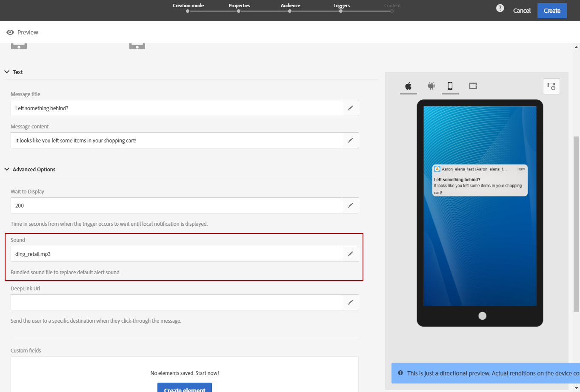Image resolution: width=580 pixels, height=392 pixels.
Task: Click the Preview eye icon
Action: (x=10, y=32)
